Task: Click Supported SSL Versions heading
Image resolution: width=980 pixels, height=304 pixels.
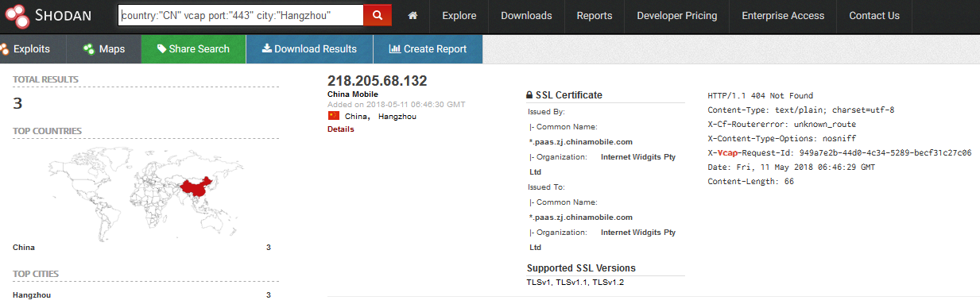Action: click(x=581, y=268)
